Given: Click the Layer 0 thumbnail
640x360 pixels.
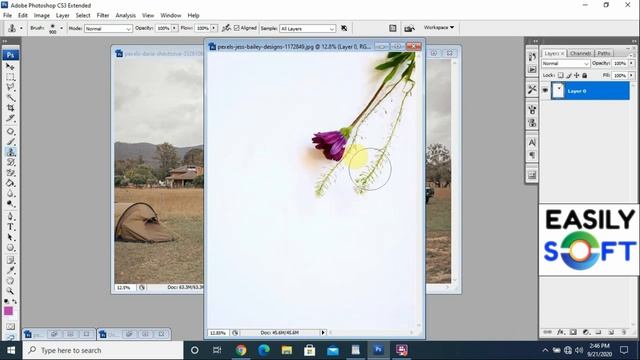Looking at the screenshot, I should (x=558, y=91).
